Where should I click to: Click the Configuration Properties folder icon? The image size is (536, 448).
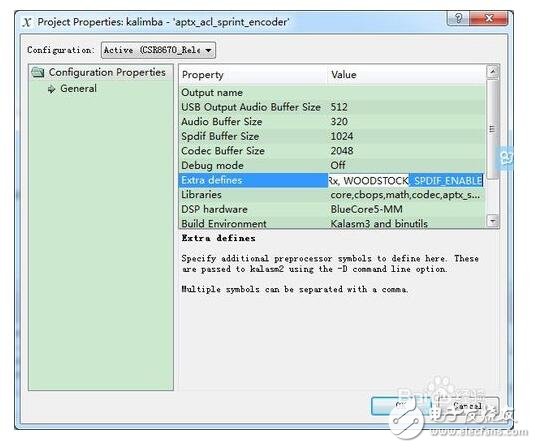[x=38, y=72]
